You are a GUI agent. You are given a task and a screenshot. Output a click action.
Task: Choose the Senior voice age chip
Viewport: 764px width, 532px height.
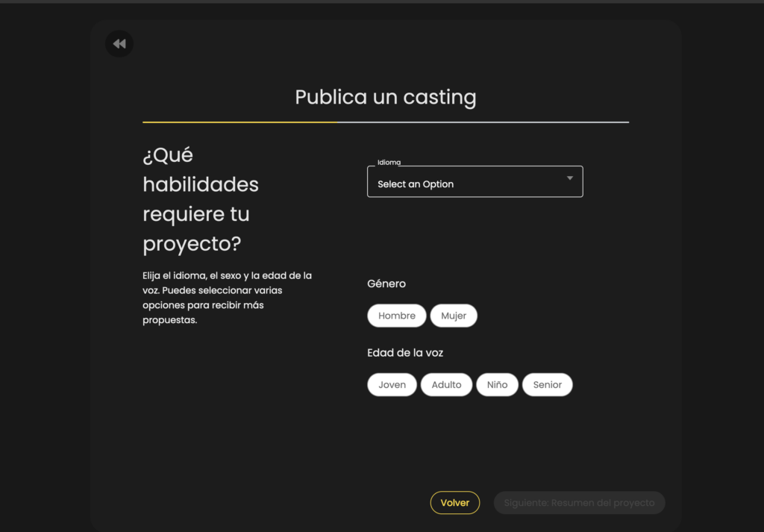point(547,385)
